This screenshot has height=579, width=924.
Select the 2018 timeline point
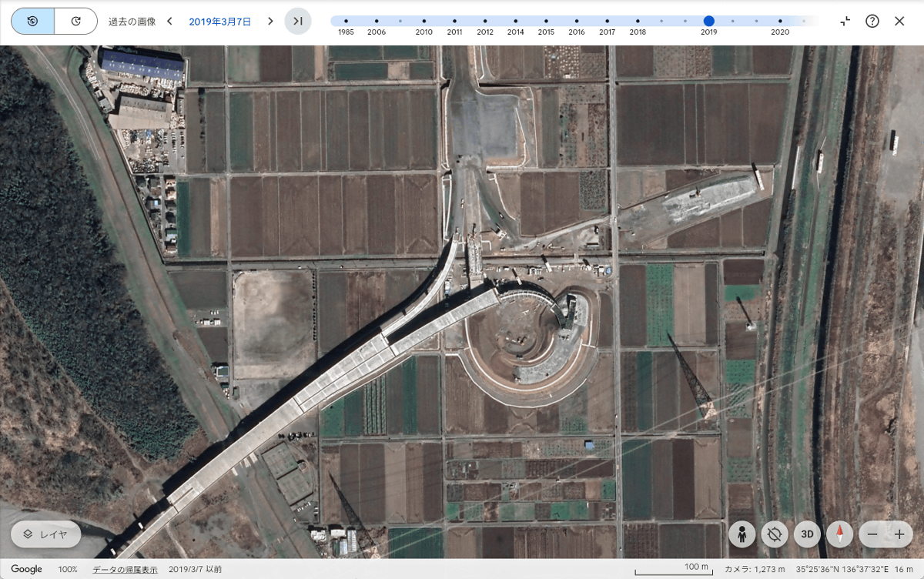[638, 21]
